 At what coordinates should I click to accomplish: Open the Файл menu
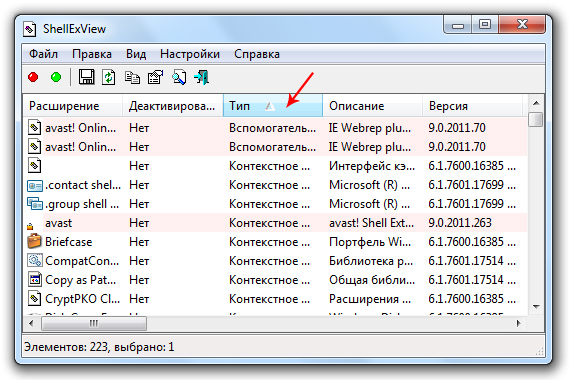[43, 54]
